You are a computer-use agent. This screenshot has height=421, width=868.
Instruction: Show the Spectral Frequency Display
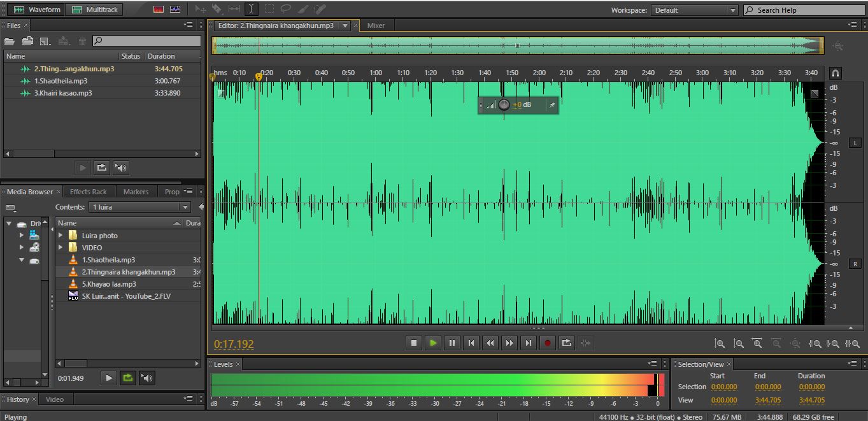[158, 10]
